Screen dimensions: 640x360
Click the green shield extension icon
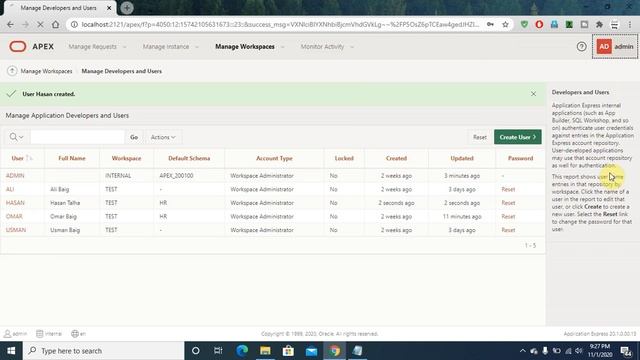pos(524,24)
